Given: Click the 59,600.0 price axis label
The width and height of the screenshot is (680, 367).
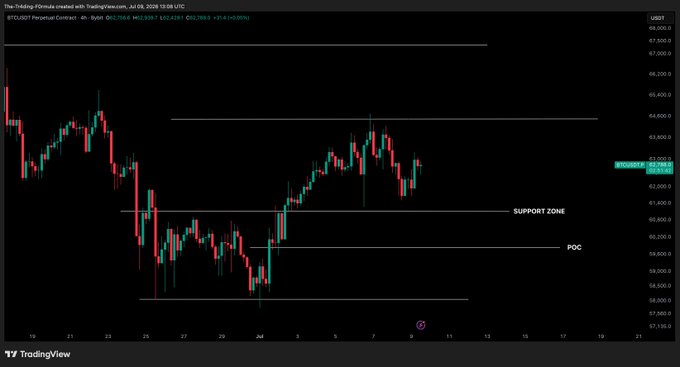Looking at the screenshot, I should pos(660,254).
